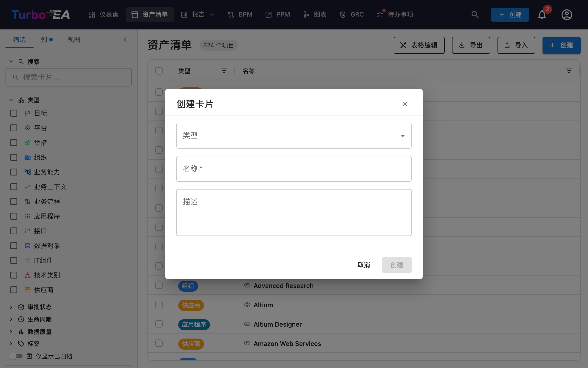
Task: Expand the 生命周期 filter section
Action: (11, 319)
